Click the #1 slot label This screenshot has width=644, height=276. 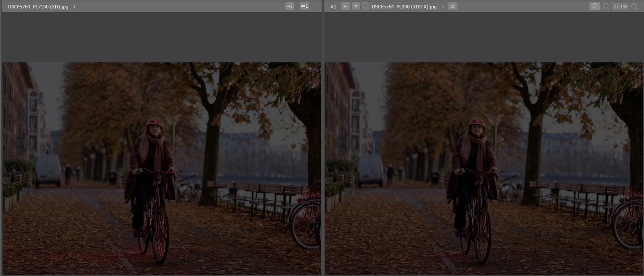pyautogui.click(x=333, y=7)
